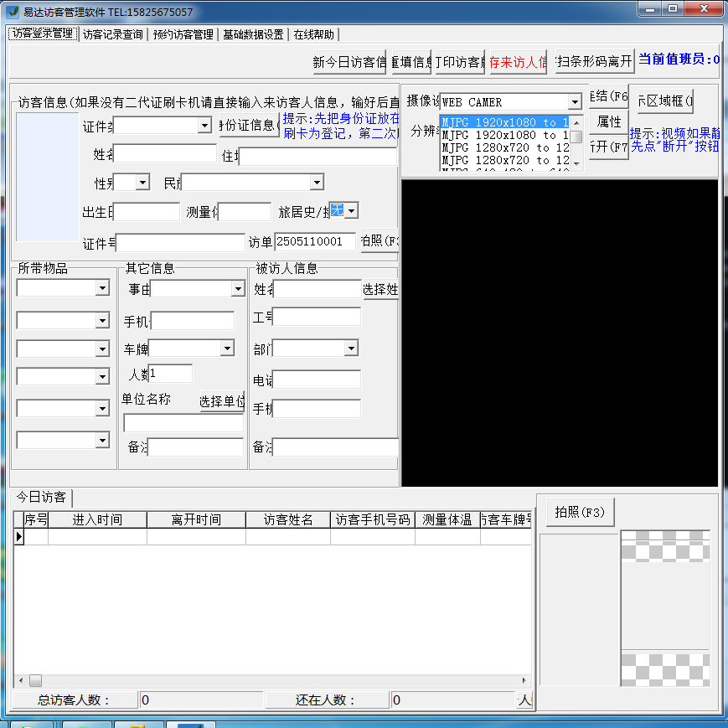Open the visited person 部门 dropdown
728x728 pixels.
click(x=352, y=348)
